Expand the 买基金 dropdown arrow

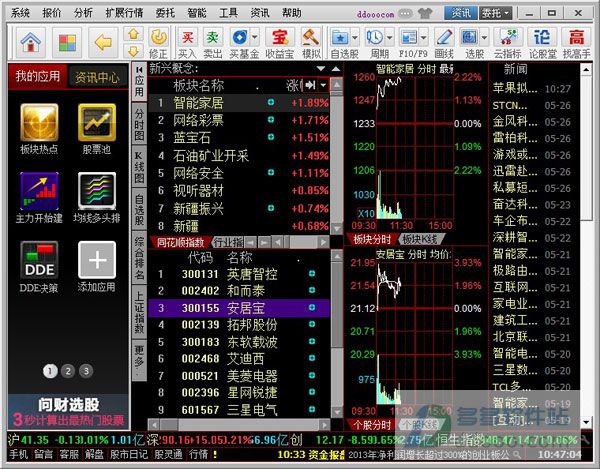pos(254,37)
